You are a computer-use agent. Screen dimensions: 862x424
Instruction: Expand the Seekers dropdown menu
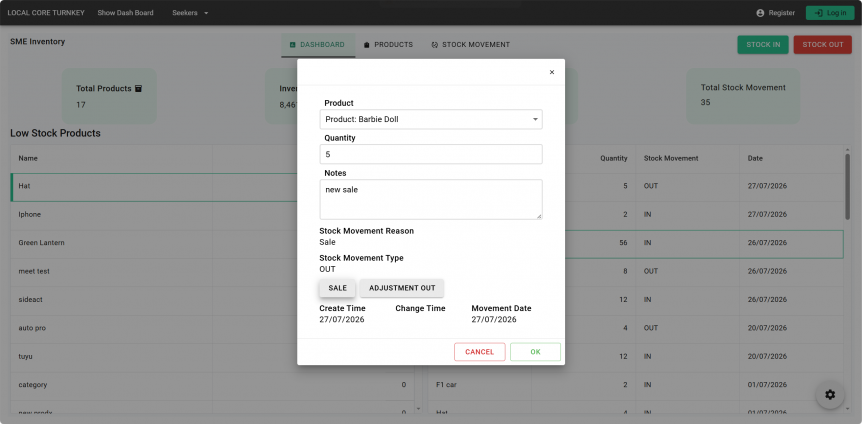190,13
